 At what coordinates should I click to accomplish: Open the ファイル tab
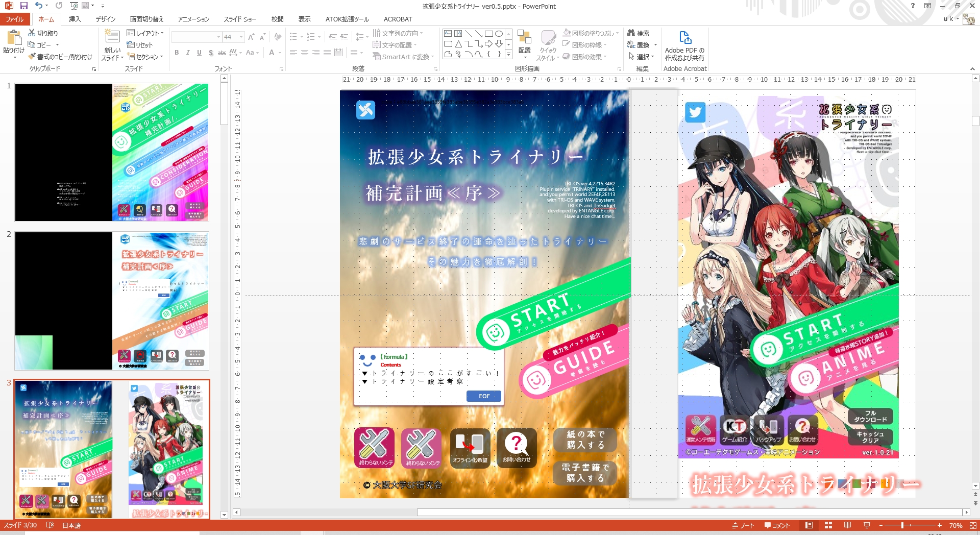coord(15,19)
